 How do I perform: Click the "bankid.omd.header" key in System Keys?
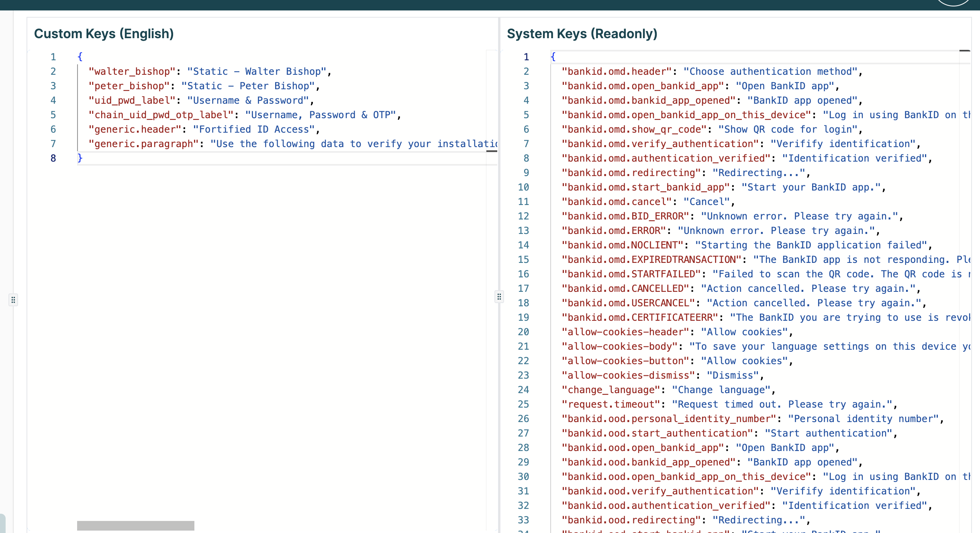[x=617, y=72]
